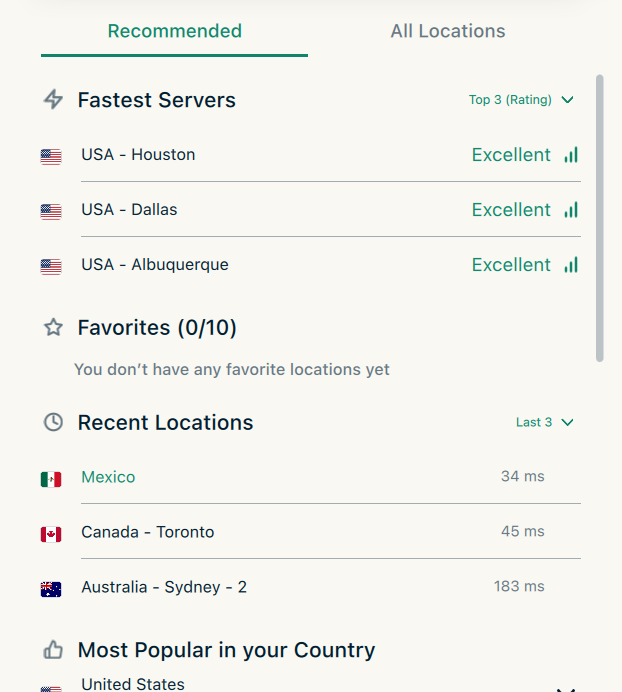Click the Excellent rating for Dallas
Image resolution: width=622 pixels, height=692 pixels.
coord(511,210)
